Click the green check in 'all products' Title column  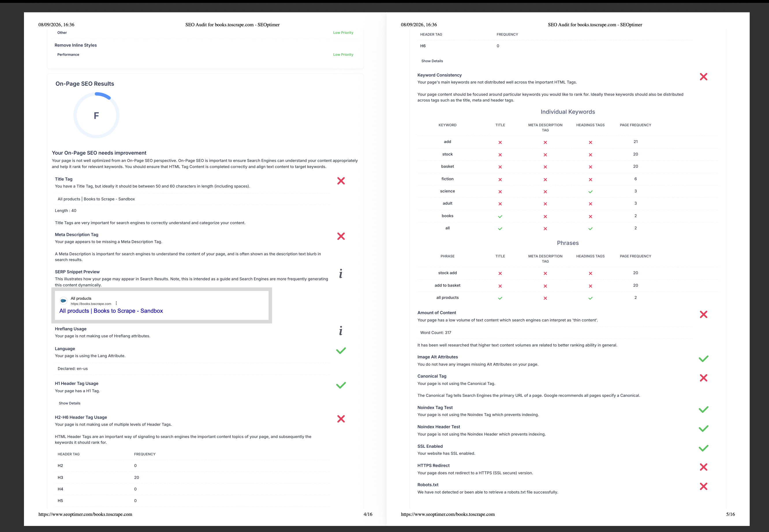tap(500, 298)
